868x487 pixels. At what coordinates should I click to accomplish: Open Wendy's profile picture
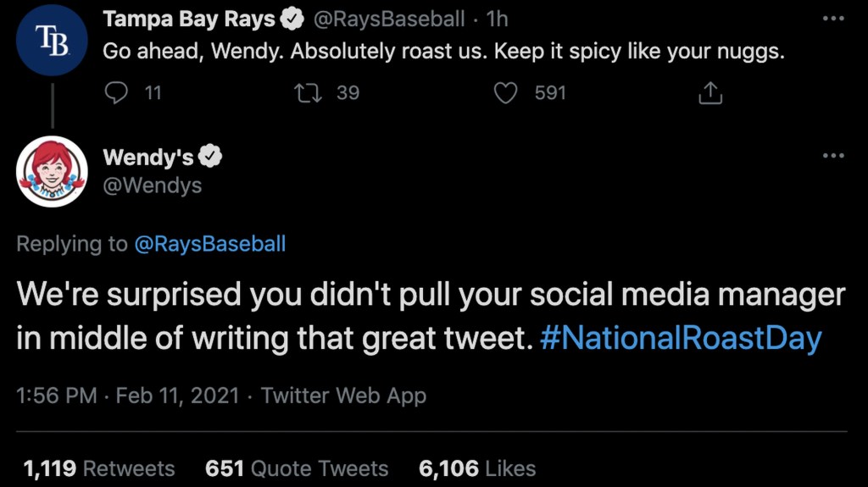coord(53,172)
